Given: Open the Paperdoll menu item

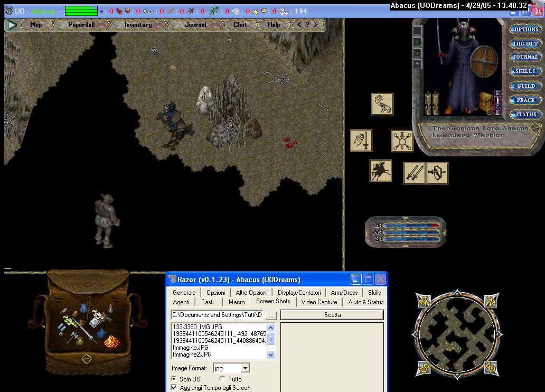Looking at the screenshot, I should coord(82,25).
